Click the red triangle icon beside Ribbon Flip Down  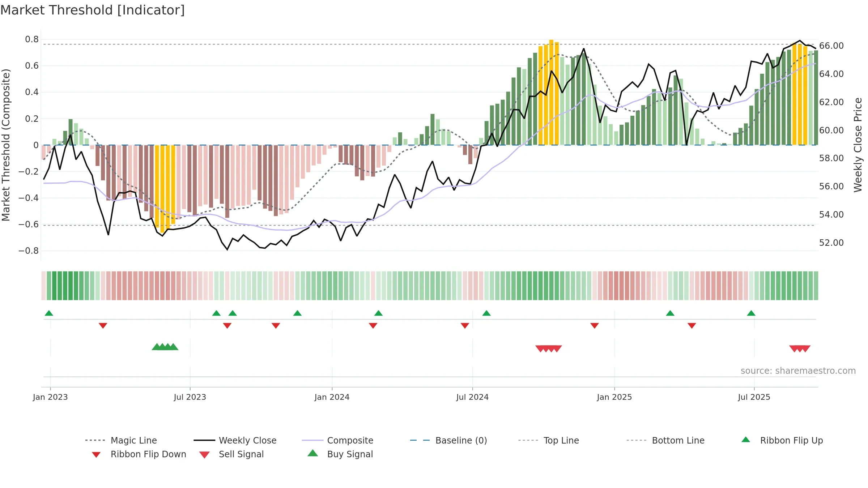96,455
